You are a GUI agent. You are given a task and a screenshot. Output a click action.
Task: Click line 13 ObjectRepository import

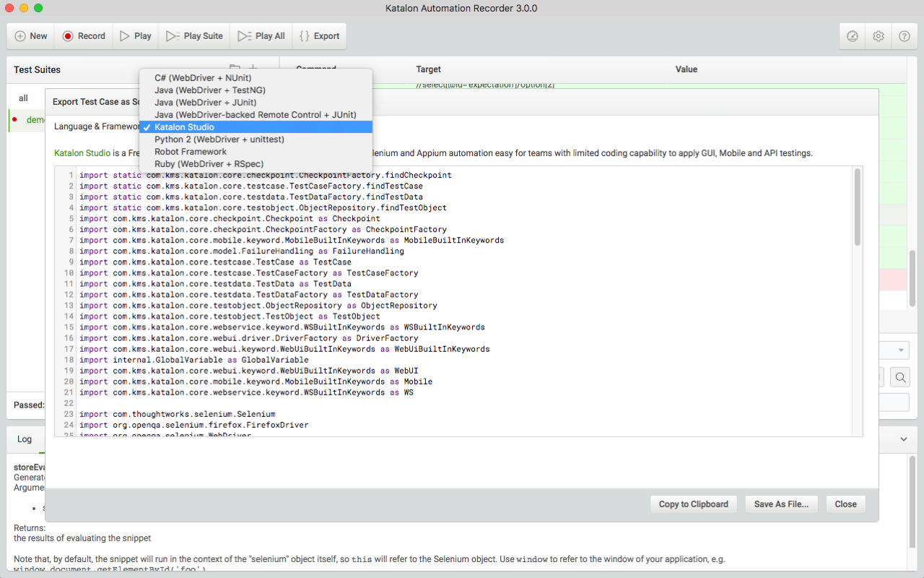pyautogui.click(x=258, y=306)
